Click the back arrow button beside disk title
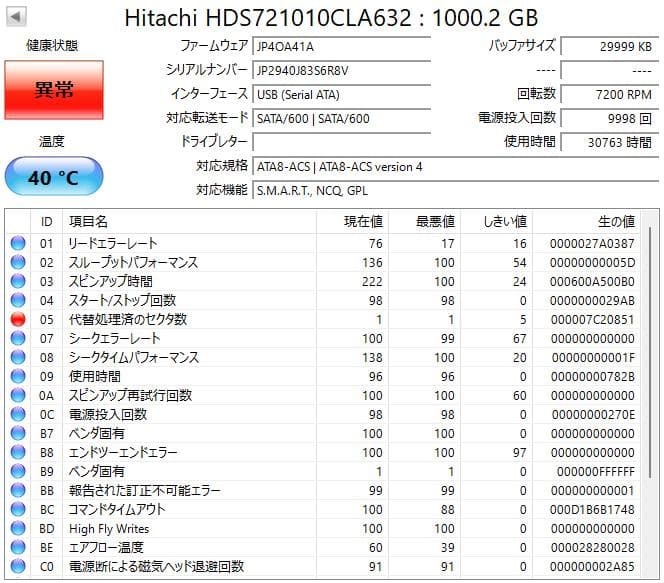 [16, 17]
